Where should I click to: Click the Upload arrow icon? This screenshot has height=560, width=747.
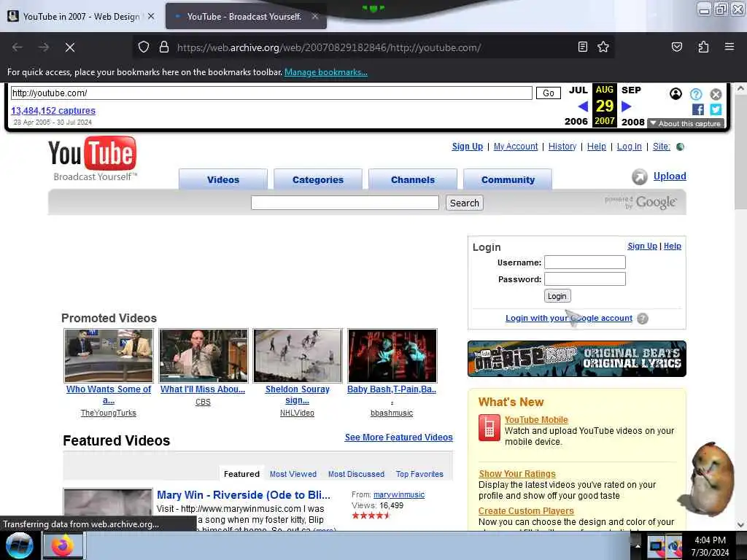point(639,176)
